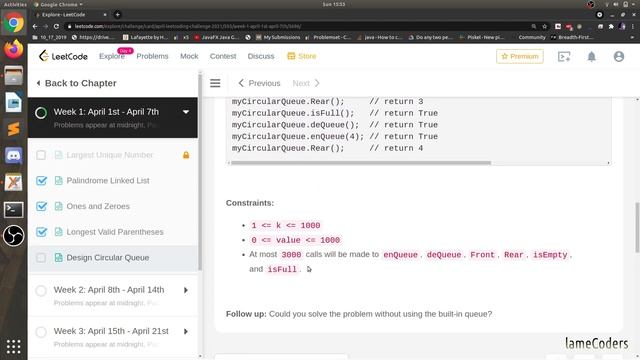Click the document icon beside Design Circular Queue
640x360 pixels.
tap(58, 258)
